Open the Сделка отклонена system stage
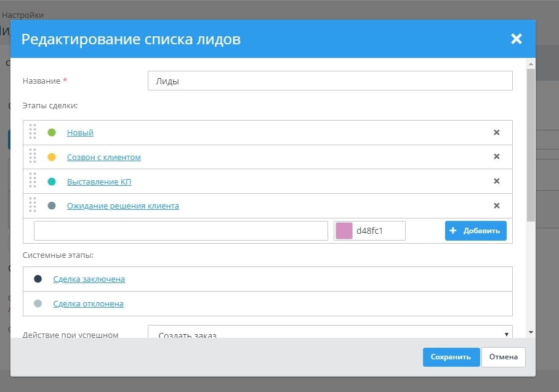Viewport: 559px width, 392px height. pyautogui.click(x=89, y=303)
